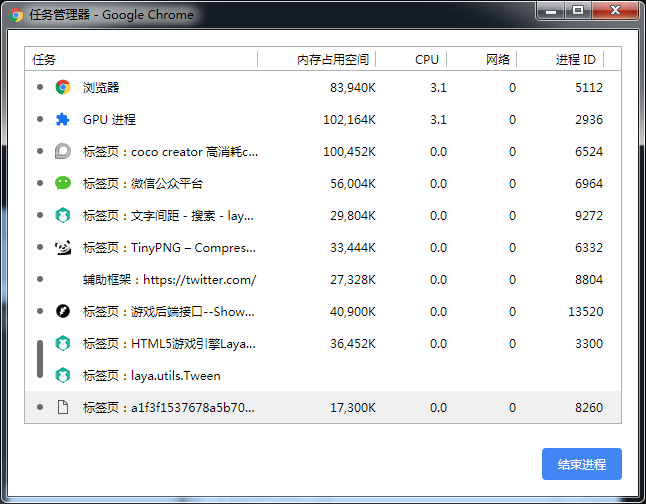Select the GPU 进程 task row

tap(323, 120)
